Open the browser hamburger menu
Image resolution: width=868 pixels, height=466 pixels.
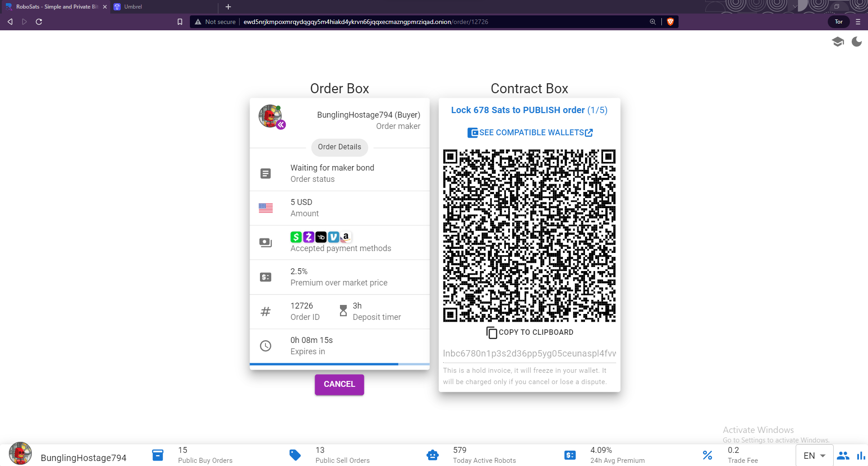(858, 22)
